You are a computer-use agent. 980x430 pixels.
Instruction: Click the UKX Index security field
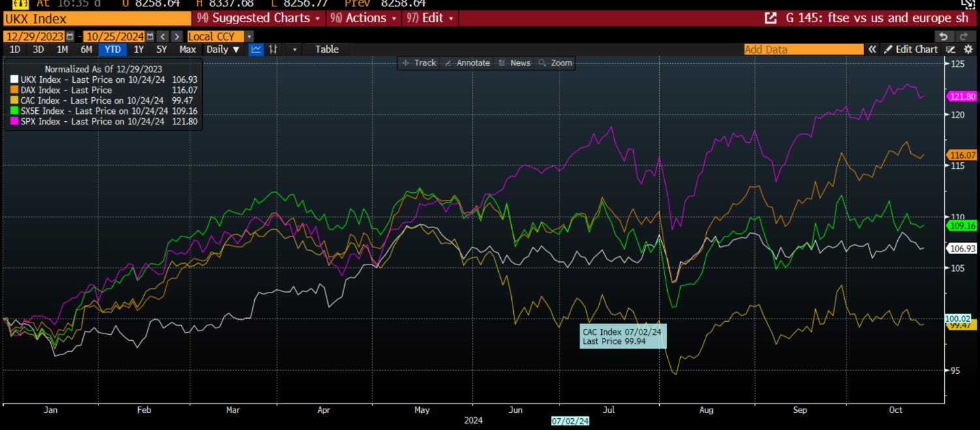pos(97,18)
